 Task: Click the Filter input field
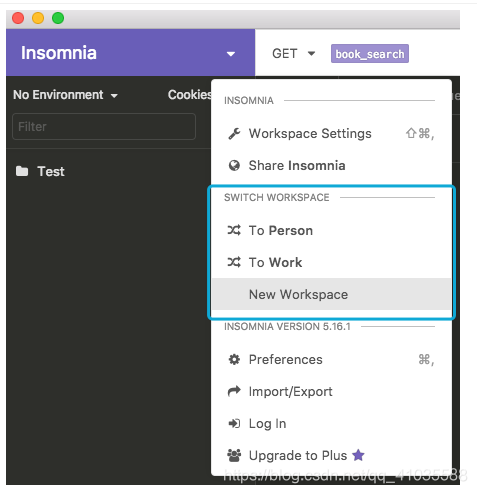tap(104, 126)
